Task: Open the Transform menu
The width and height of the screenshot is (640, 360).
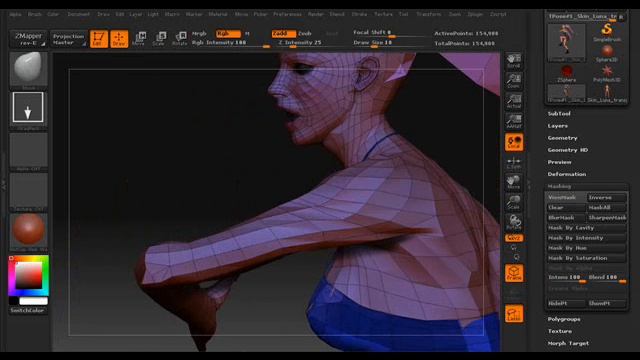Action: click(429, 14)
